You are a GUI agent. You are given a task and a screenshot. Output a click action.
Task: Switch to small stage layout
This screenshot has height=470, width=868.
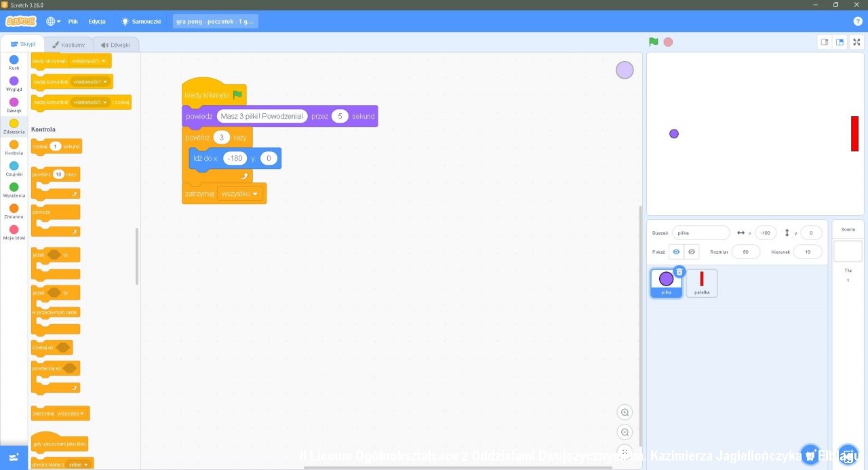click(x=825, y=42)
